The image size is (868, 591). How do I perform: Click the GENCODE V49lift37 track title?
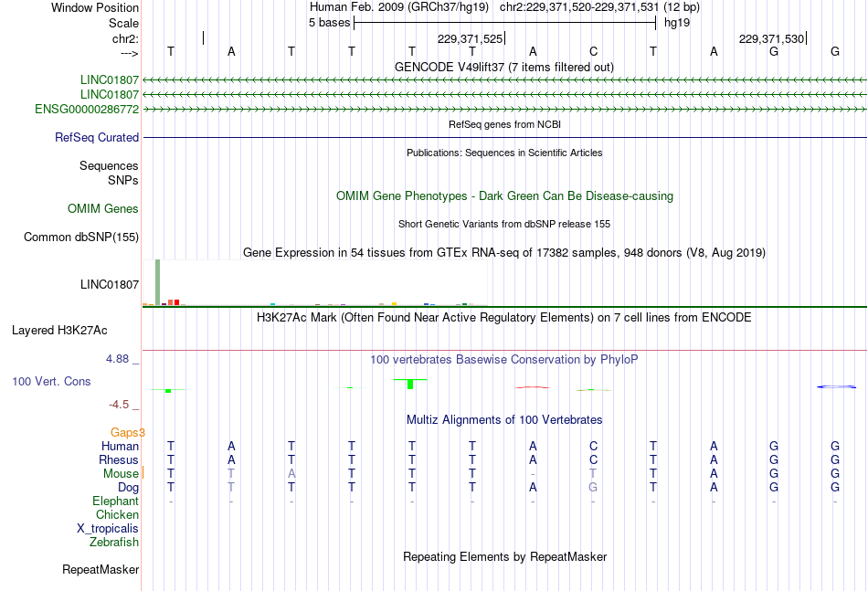click(x=504, y=67)
